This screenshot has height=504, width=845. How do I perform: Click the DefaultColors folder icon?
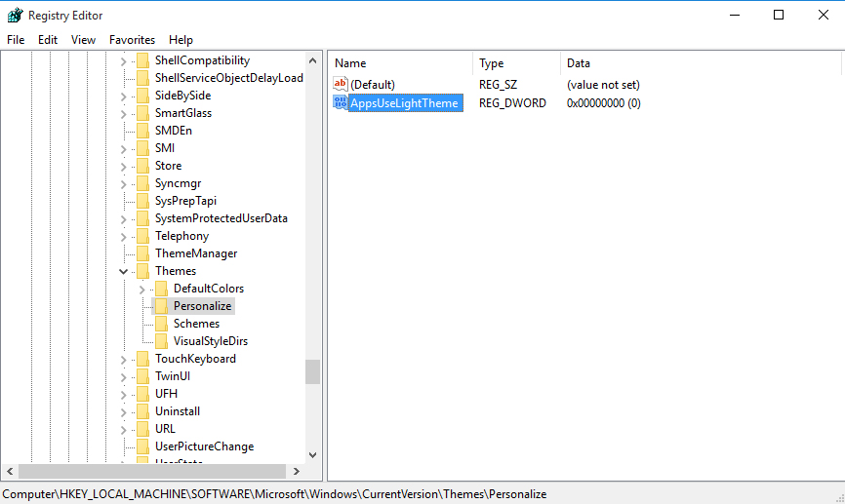click(x=161, y=289)
